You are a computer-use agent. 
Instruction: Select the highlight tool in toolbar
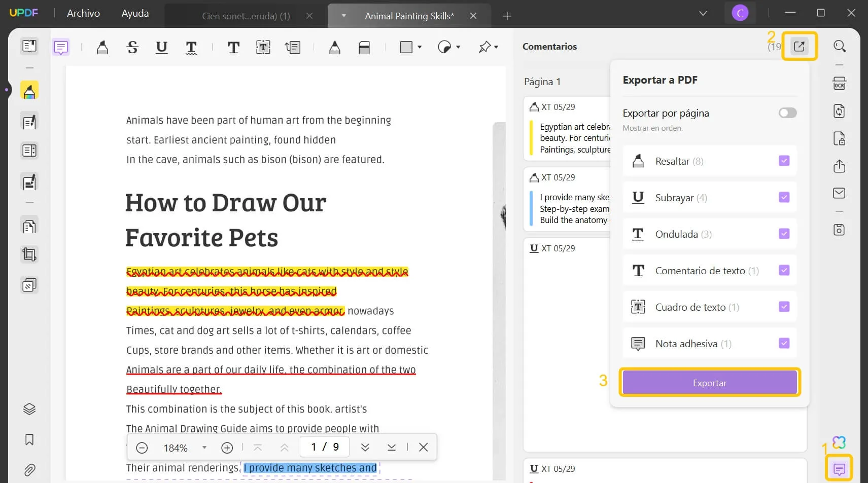[x=102, y=48]
